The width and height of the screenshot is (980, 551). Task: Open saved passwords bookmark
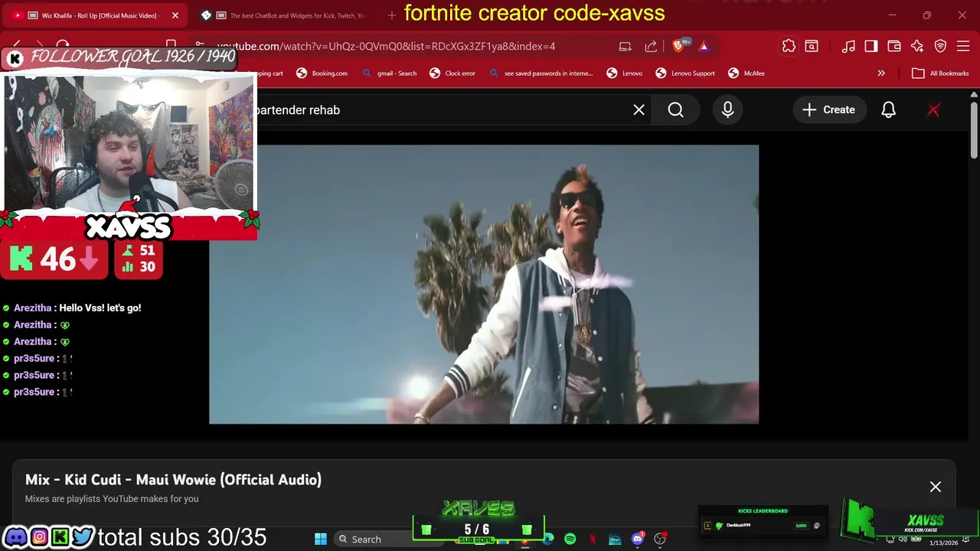541,73
